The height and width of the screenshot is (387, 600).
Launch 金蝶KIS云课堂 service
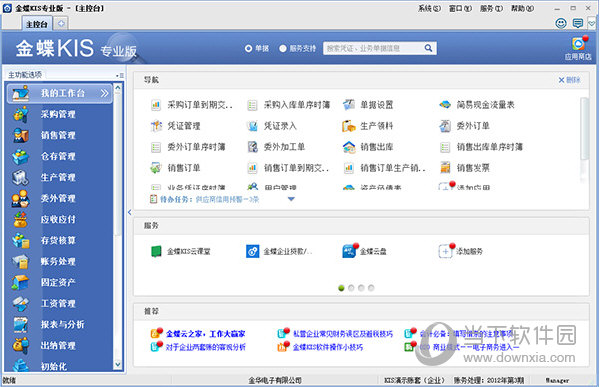coord(181,251)
